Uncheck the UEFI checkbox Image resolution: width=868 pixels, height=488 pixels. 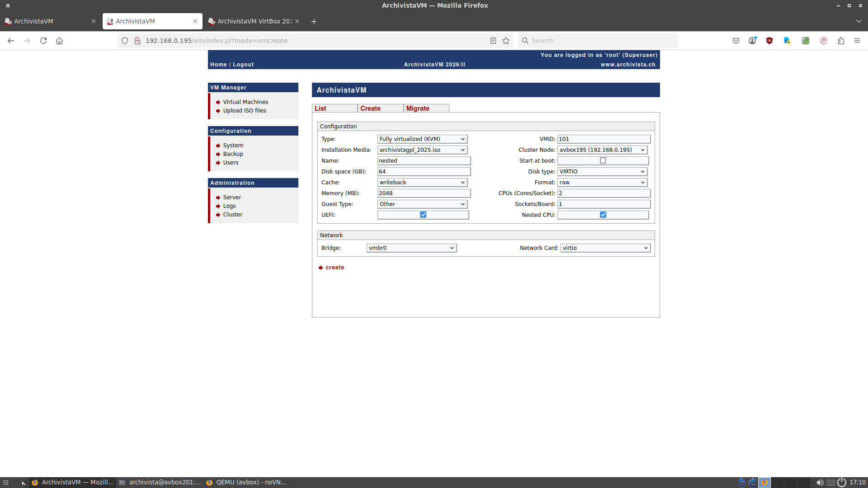pos(423,215)
